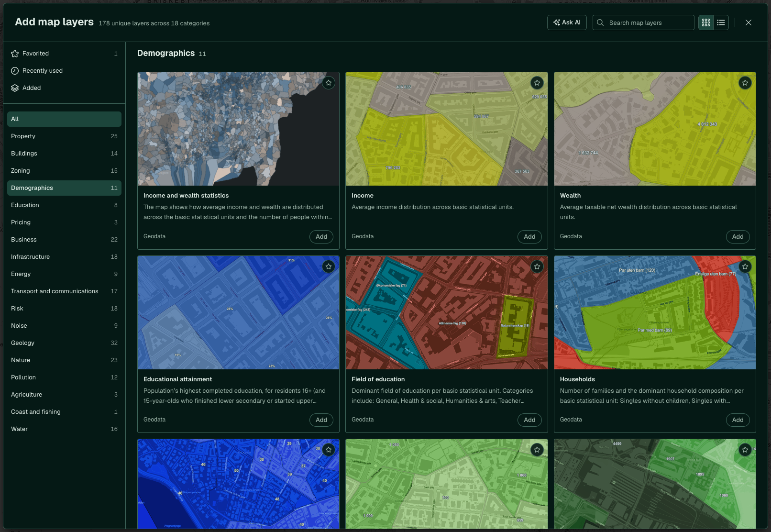This screenshot has height=532, width=771.
Task: Click the Field of education card title
Action: click(x=378, y=379)
